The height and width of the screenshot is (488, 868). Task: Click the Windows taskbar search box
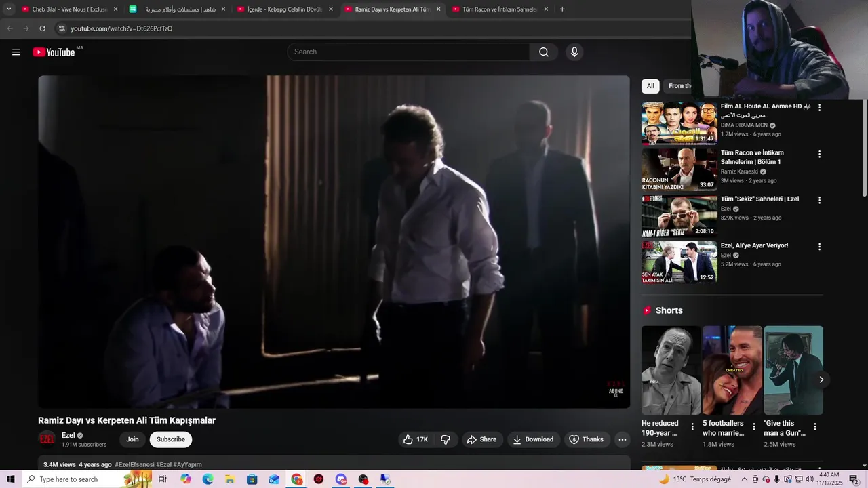click(x=87, y=479)
